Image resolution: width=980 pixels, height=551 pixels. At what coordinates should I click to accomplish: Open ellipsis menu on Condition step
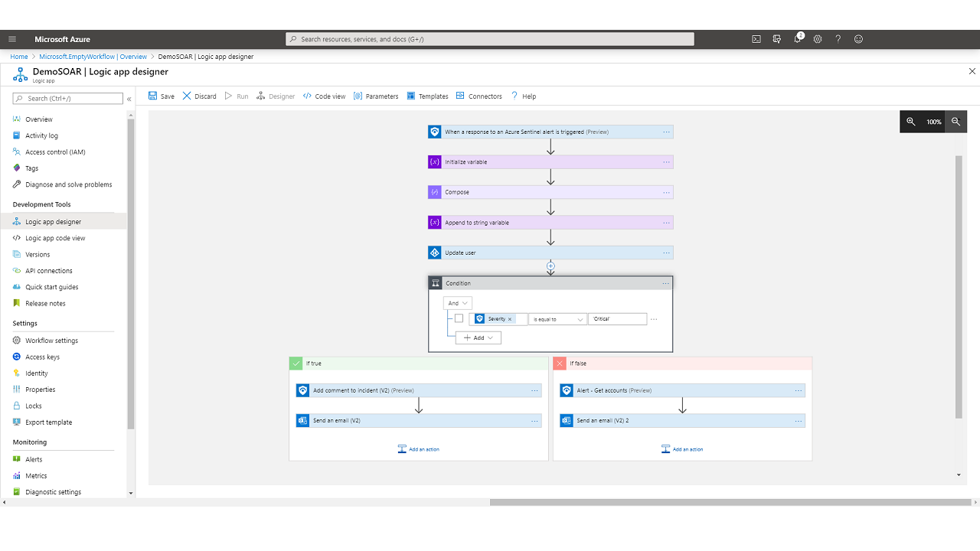[665, 283]
